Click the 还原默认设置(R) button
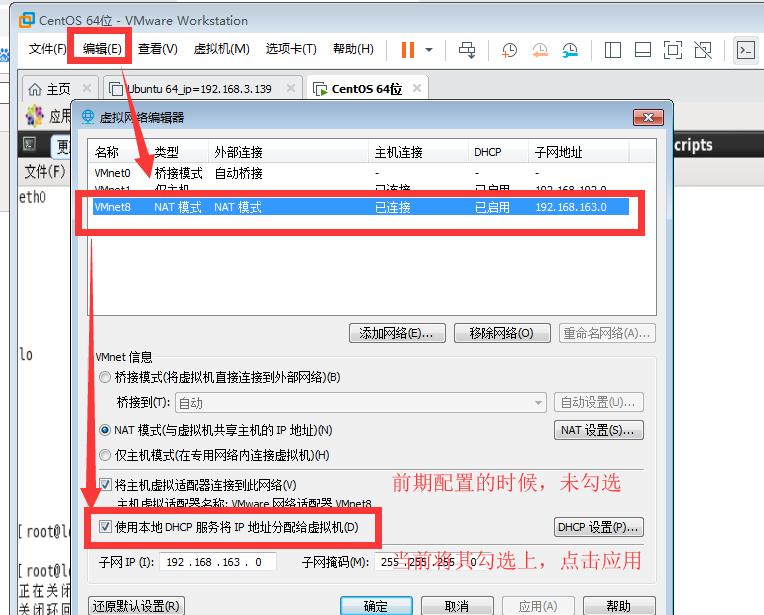This screenshot has height=615, width=764. coord(136,606)
